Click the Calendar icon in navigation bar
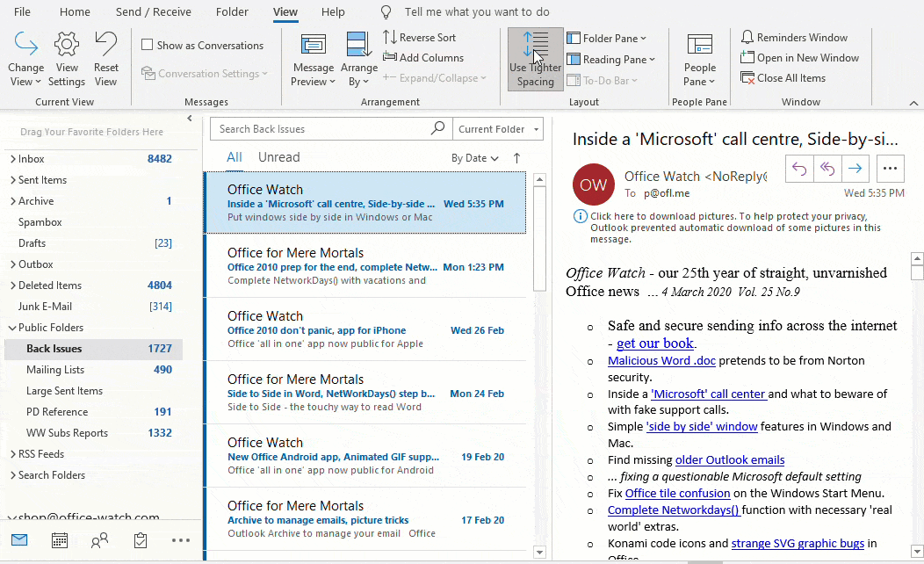 60,540
